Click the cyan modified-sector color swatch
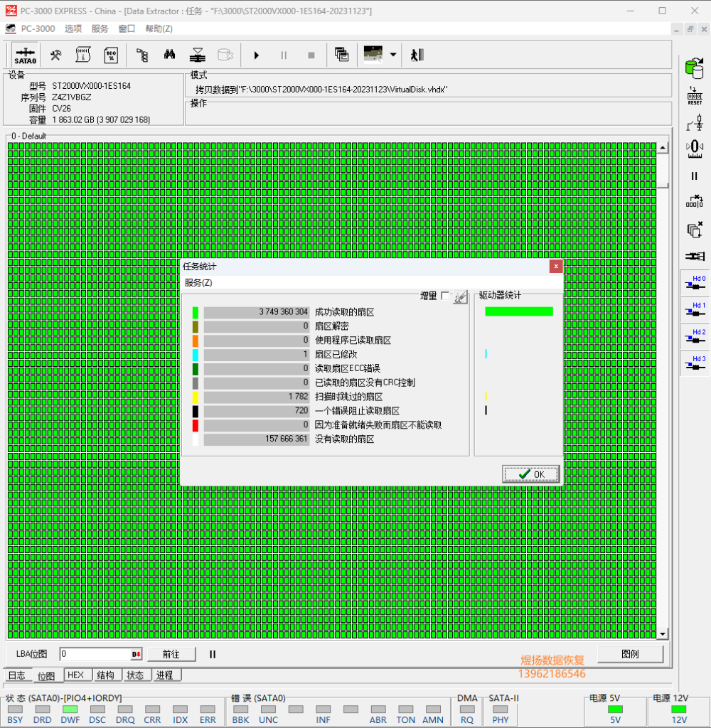Image resolution: width=711 pixels, height=728 pixels. coord(195,355)
